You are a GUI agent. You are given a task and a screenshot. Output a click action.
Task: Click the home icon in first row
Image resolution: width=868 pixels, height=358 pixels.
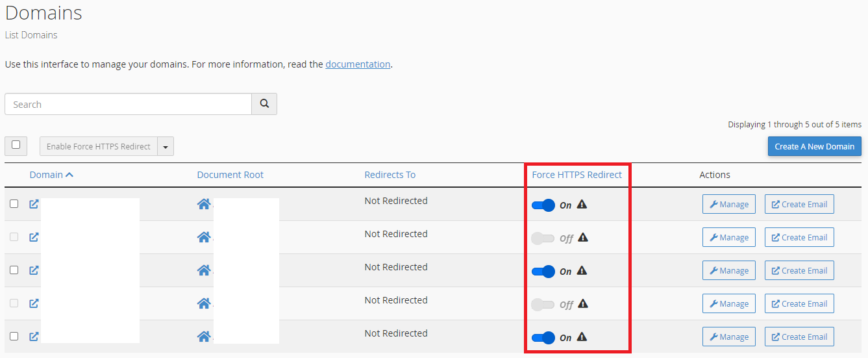tap(204, 204)
